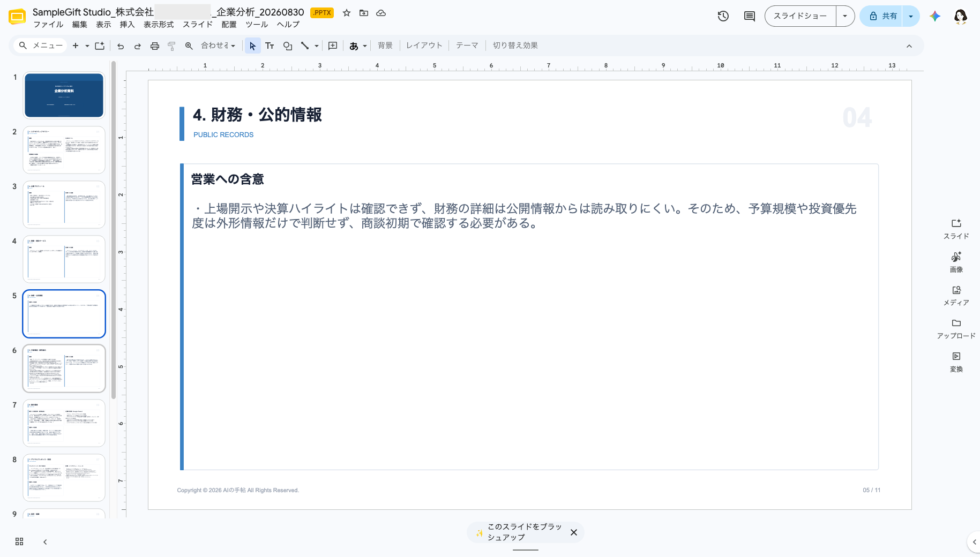Open version history clock icon

click(x=723, y=16)
